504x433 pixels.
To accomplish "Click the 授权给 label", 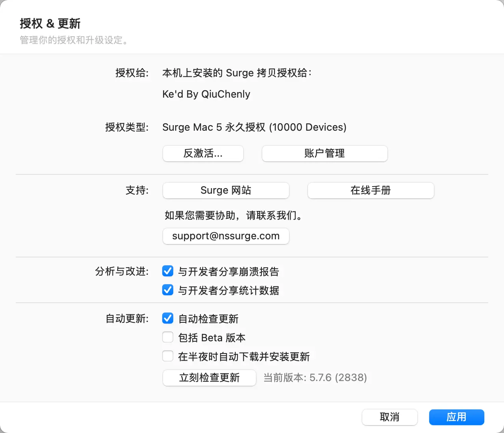I will point(132,73).
